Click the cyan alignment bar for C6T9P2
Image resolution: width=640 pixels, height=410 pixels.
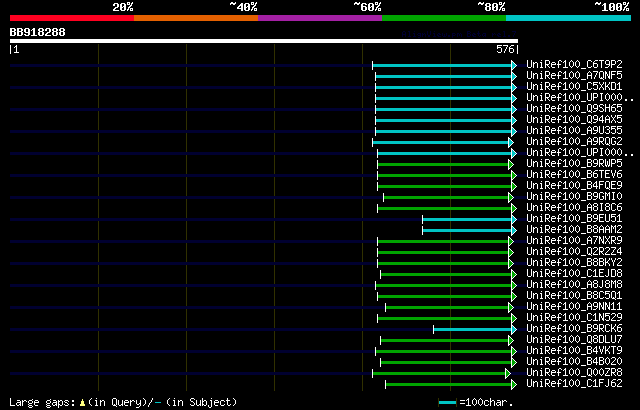(x=442, y=65)
